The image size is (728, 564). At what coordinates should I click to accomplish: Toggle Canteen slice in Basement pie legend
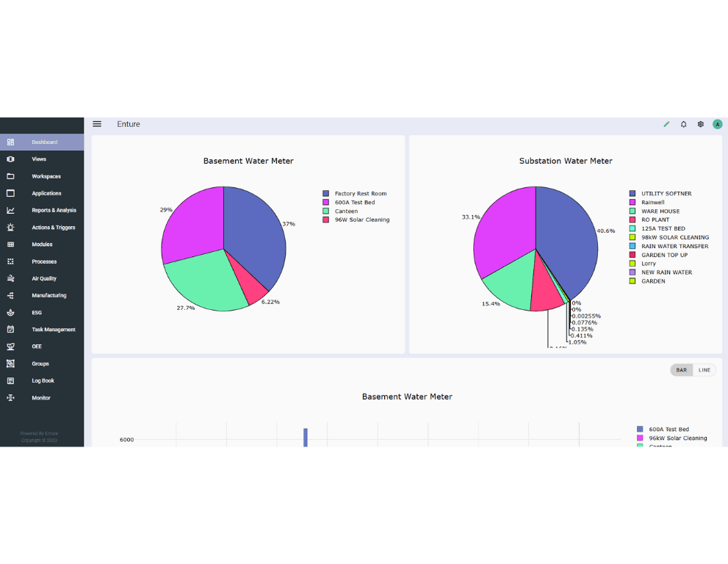[x=346, y=211]
